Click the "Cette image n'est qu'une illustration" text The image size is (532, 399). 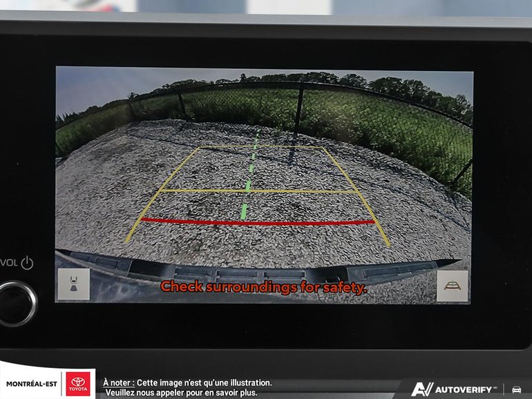205,382
